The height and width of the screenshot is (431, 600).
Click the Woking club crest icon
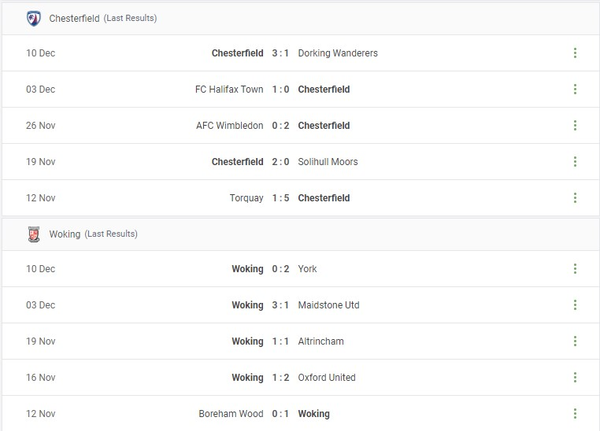point(33,234)
